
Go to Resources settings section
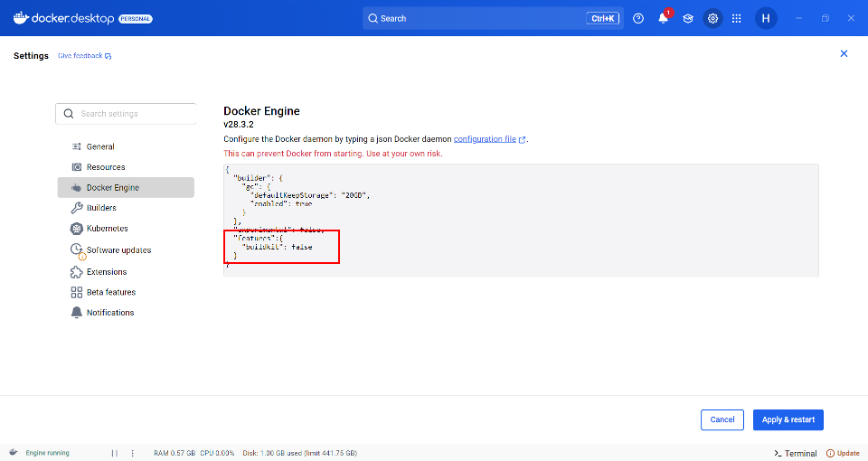[106, 167]
